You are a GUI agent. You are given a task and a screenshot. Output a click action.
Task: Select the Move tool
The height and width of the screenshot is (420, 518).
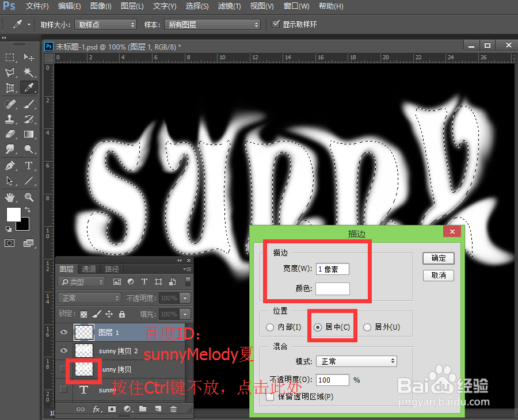29,57
